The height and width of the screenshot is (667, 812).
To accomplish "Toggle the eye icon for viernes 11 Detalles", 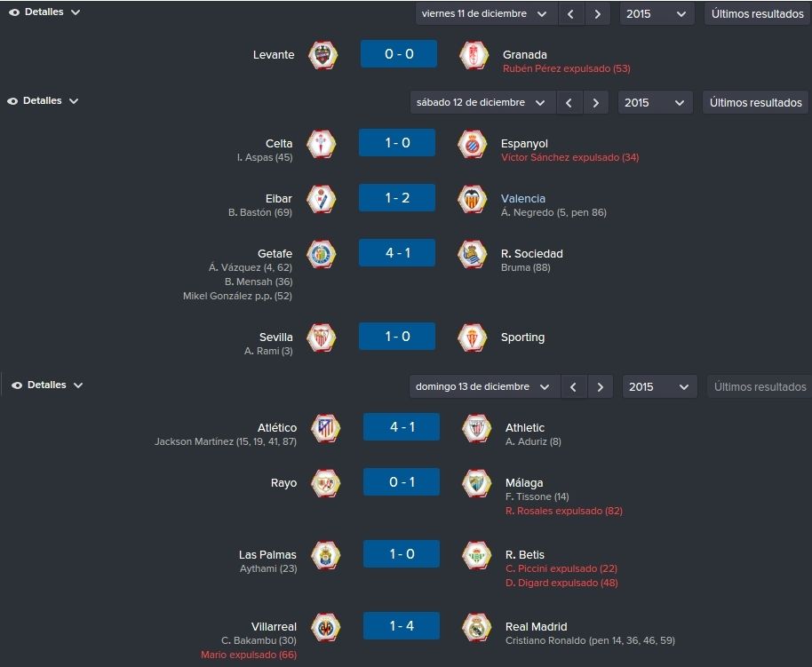I will click(x=14, y=12).
